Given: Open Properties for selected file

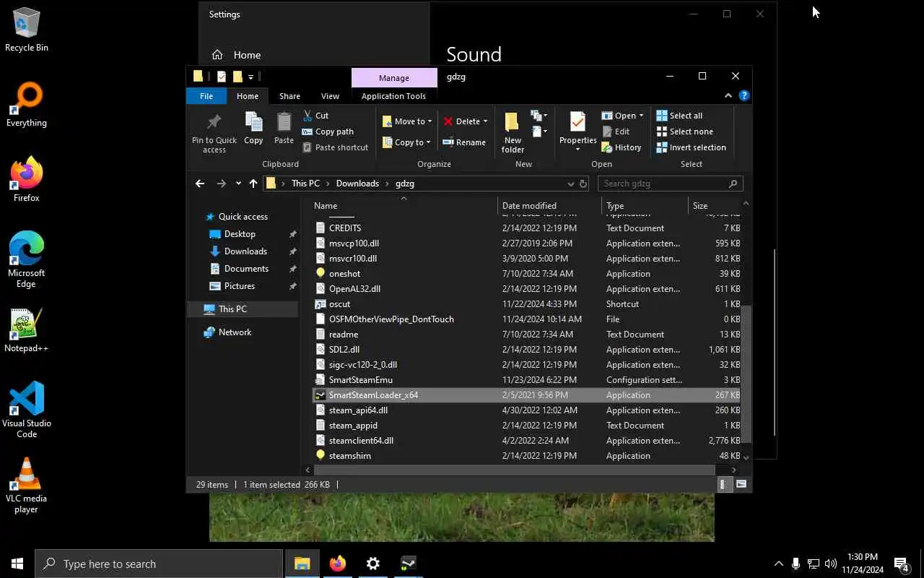Looking at the screenshot, I should (x=577, y=131).
